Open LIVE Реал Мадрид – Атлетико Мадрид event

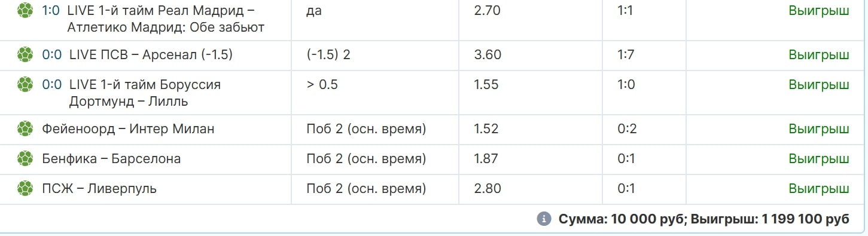[166, 19]
